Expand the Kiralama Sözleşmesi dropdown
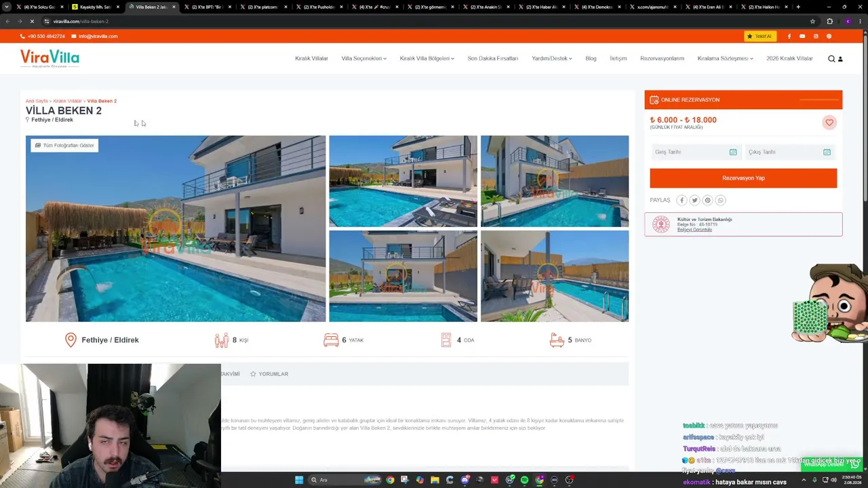 coord(725,58)
